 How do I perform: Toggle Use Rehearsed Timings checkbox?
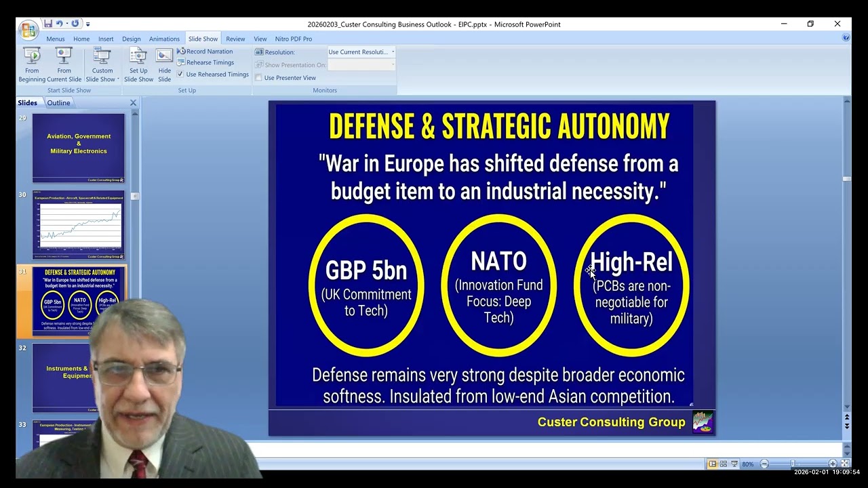[180, 74]
